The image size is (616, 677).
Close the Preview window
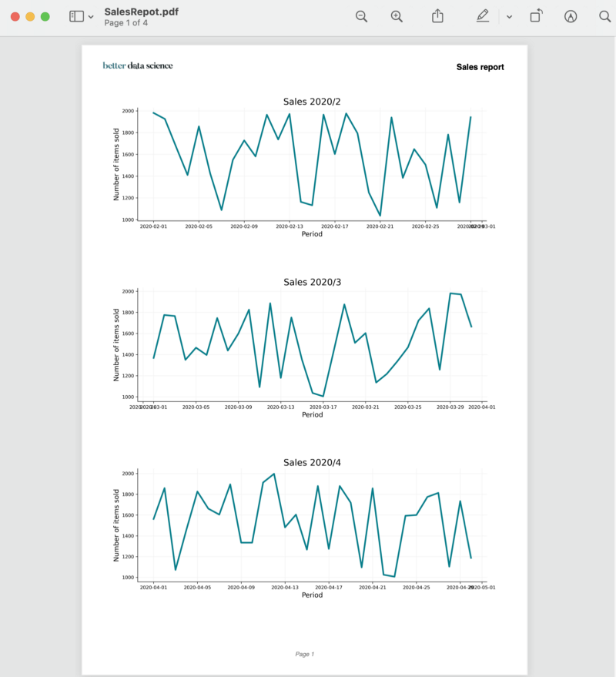[x=15, y=16]
